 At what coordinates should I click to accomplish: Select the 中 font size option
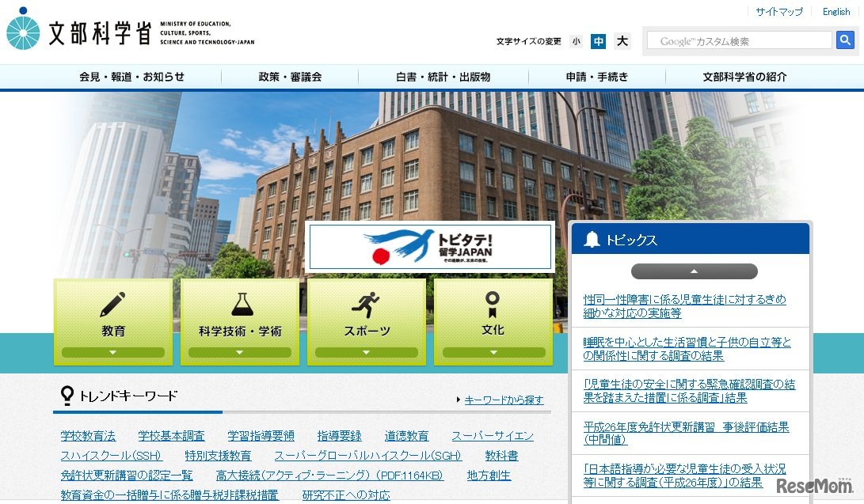click(599, 40)
